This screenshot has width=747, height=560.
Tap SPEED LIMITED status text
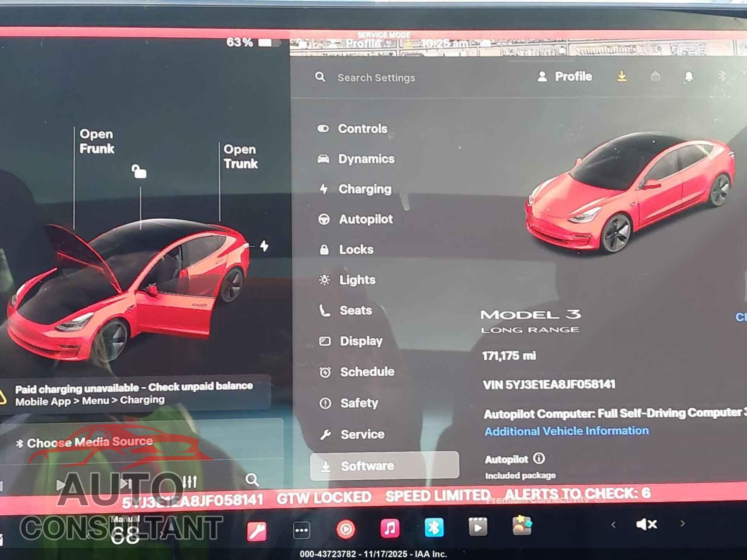pos(438,495)
